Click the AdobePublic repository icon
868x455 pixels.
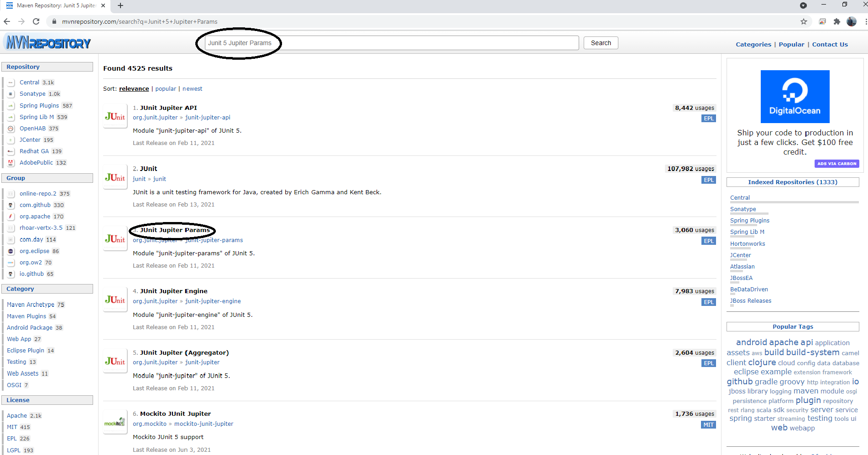click(11, 163)
